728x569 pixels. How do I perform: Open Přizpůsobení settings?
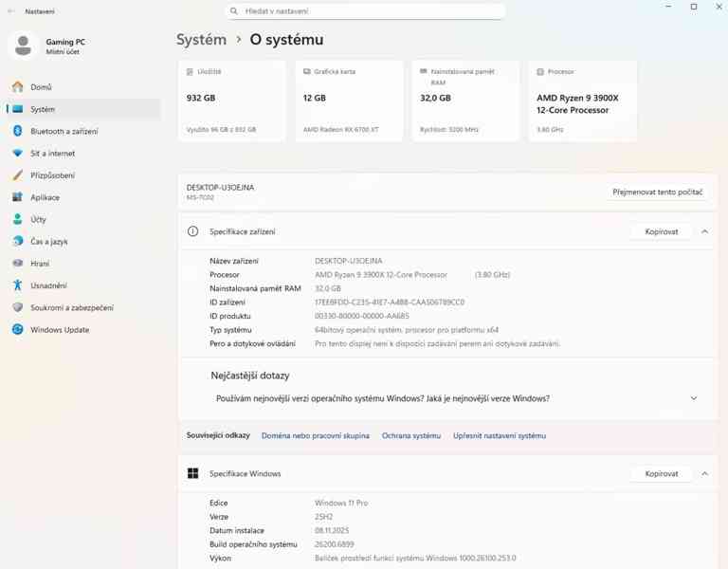pyautogui.click(x=82, y=175)
